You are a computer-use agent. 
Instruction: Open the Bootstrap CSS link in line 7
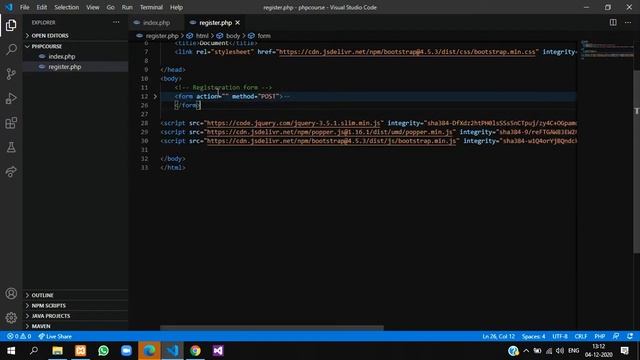coord(407,52)
